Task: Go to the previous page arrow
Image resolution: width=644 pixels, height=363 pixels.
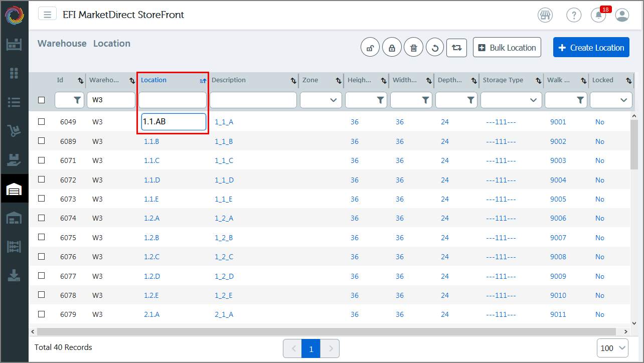Action: tap(292, 348)
